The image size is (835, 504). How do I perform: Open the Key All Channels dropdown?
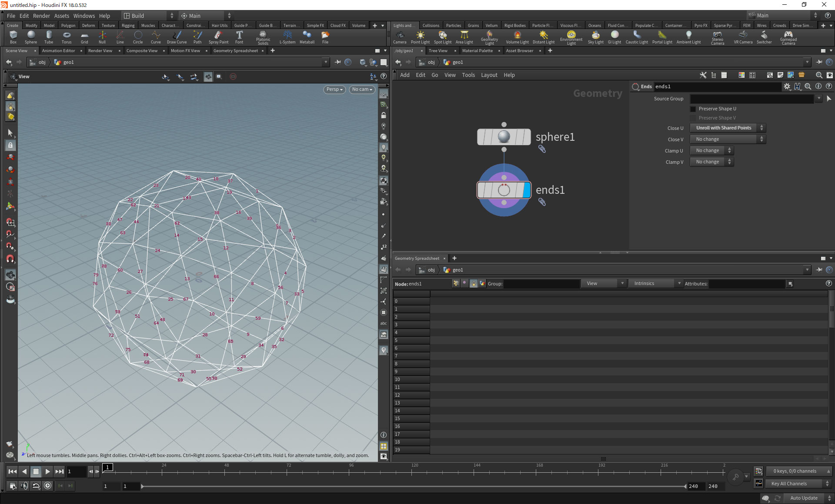798,484
